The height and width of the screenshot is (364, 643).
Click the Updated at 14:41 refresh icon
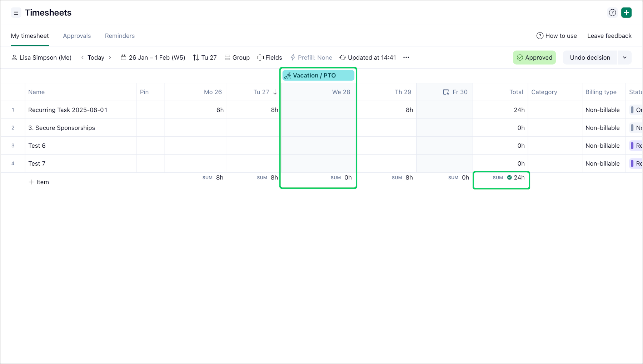[343, 57]
